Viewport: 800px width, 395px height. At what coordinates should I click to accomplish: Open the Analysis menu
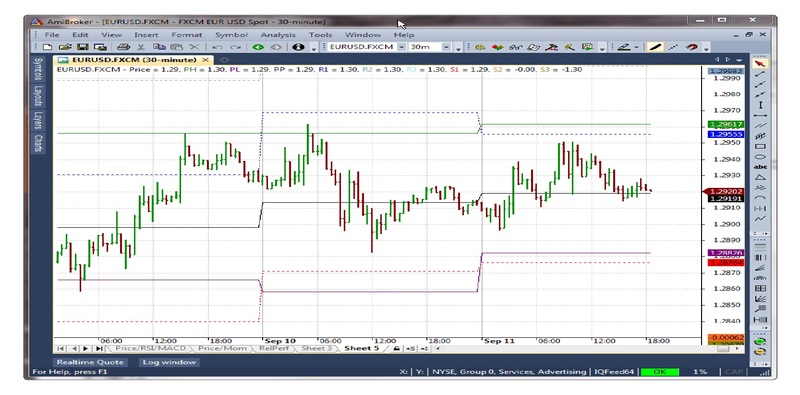click(278, 35)
